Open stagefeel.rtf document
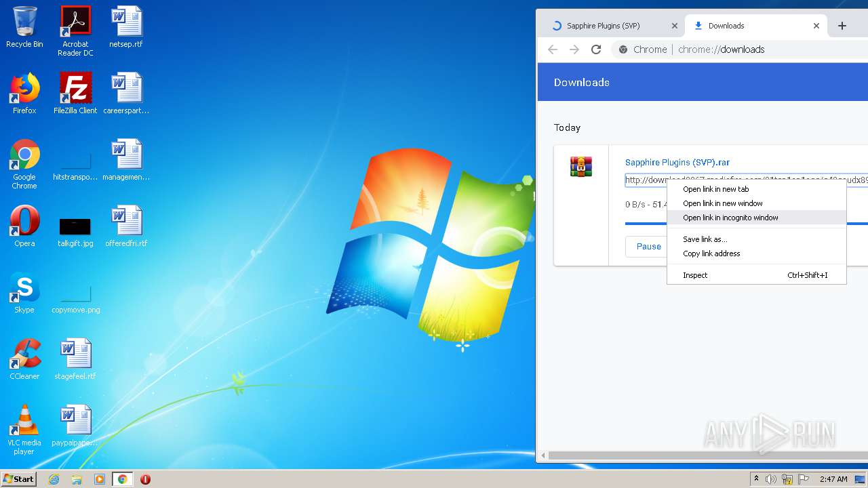 pos(75,359)
